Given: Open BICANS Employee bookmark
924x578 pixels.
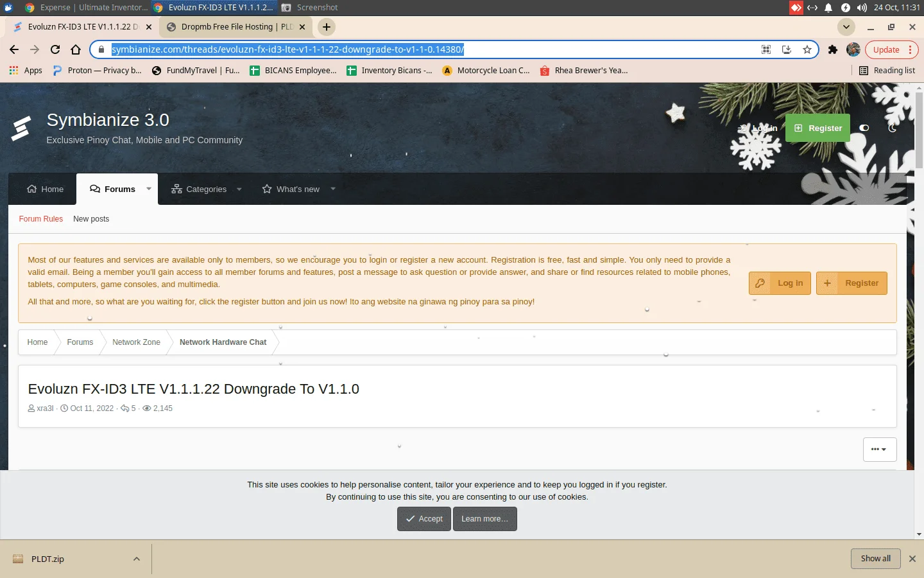Looking at the screenshot, I should coord(293,71).
